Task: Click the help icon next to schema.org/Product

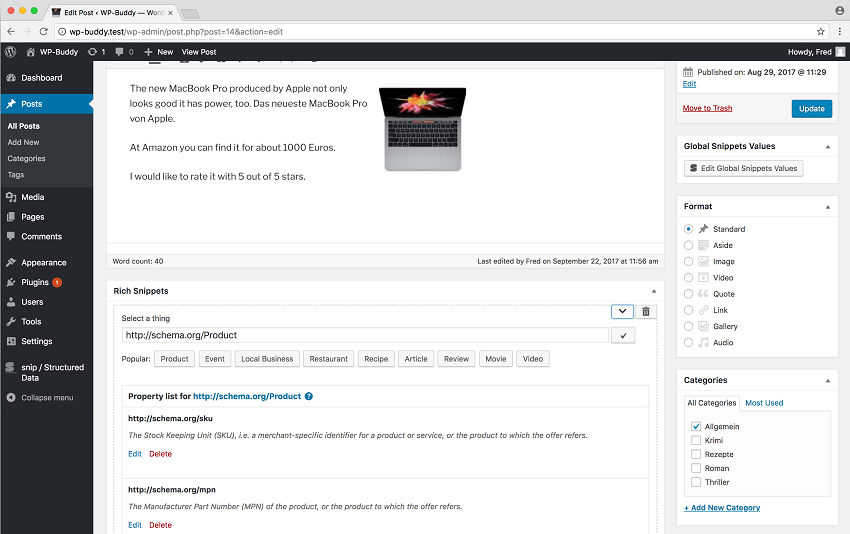Action: (309, 397)
